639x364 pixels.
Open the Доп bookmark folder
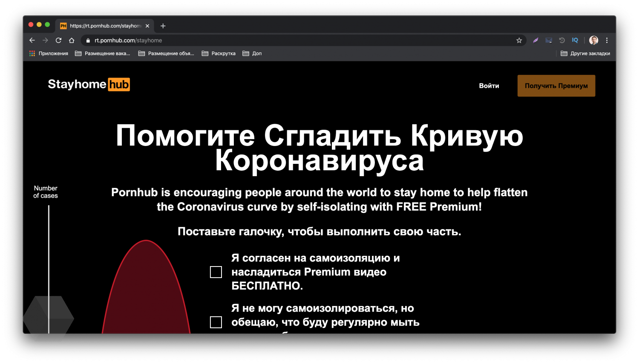point(252,53)
